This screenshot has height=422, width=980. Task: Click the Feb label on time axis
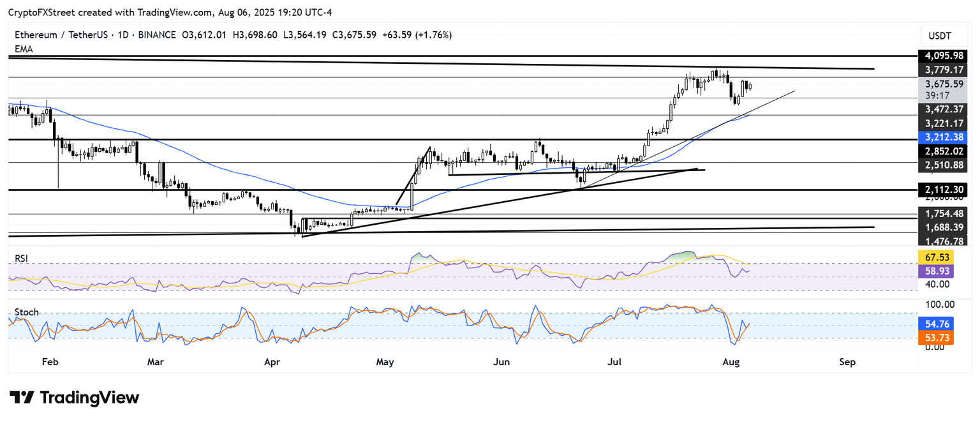(50, 362)
